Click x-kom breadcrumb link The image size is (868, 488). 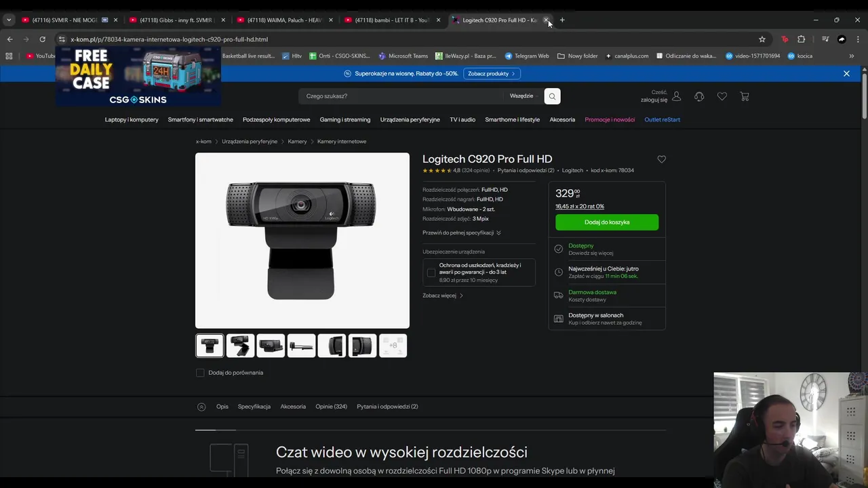point(203,142)
